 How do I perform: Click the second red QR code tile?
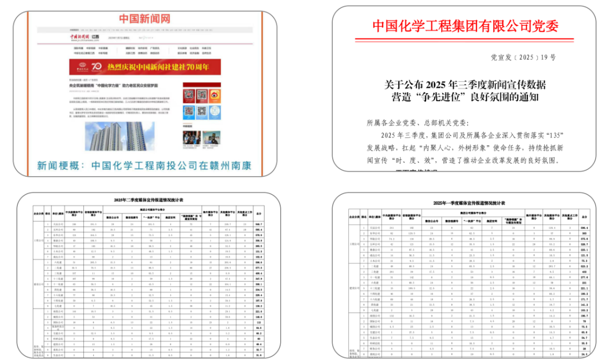click(x=202, y=96)
